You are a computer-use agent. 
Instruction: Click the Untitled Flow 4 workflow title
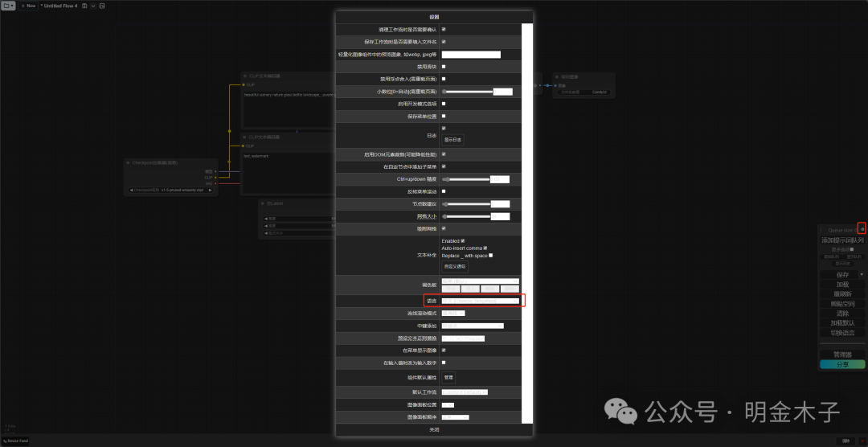pyautogui.click(x=60, y=6)
